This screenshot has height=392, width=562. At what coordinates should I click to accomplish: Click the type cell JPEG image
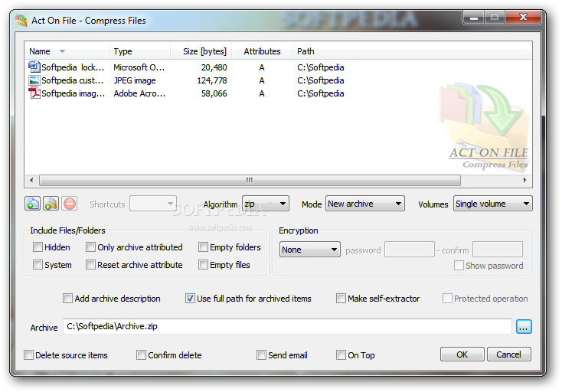point(135,80)
